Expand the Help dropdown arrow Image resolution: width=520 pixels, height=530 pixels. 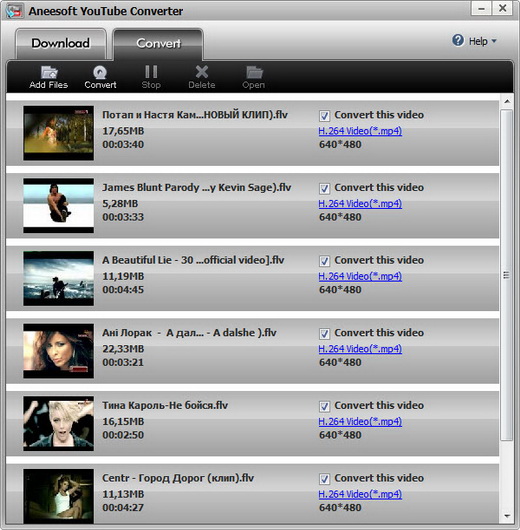click(494, 41)
